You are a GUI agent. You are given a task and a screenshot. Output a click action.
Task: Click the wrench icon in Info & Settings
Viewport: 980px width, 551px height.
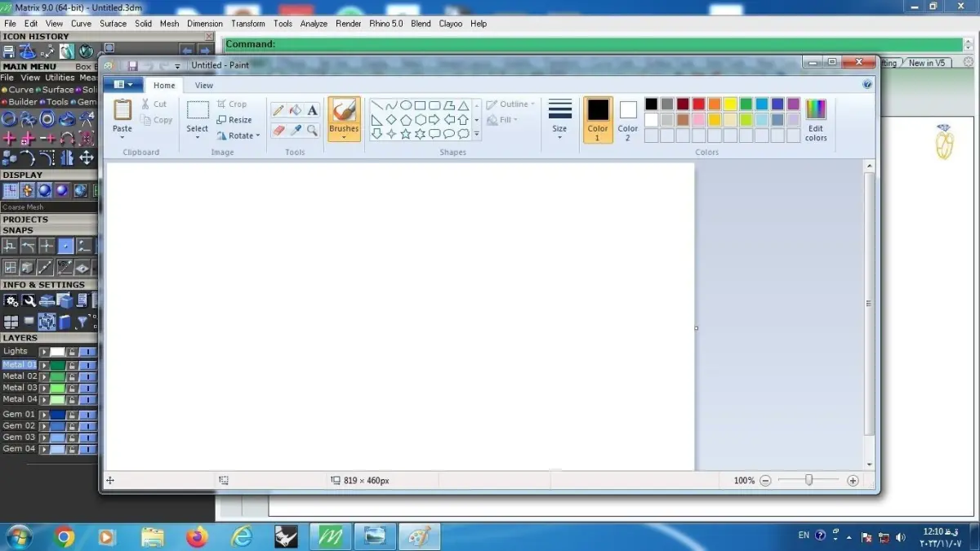(x=29, y=301)
